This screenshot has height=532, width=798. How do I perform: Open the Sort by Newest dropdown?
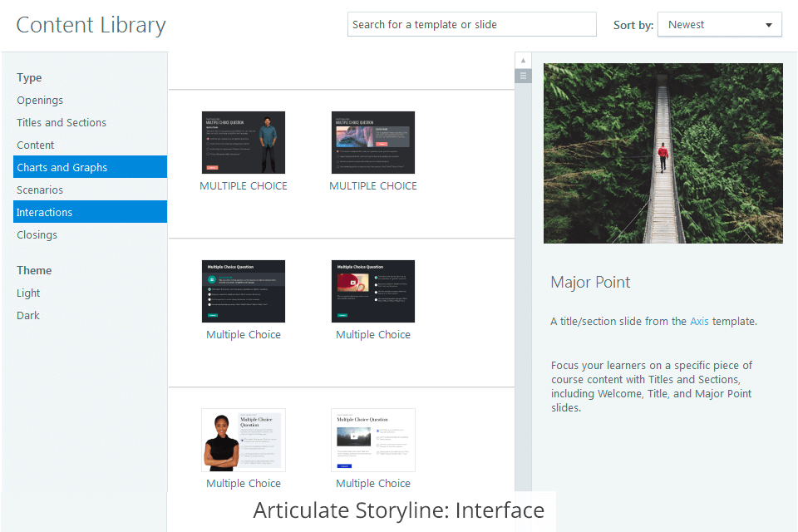719,25
